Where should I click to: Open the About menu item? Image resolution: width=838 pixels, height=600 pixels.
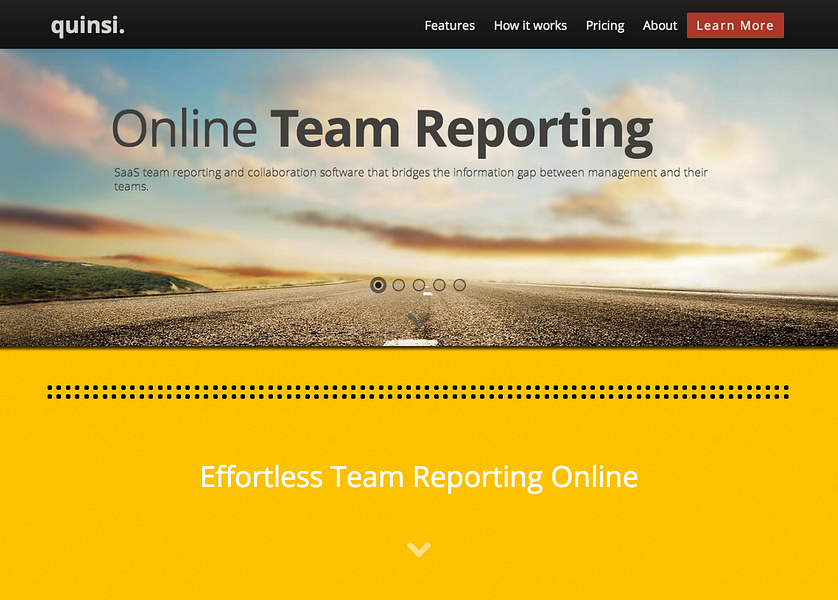[x=660, y=26]
